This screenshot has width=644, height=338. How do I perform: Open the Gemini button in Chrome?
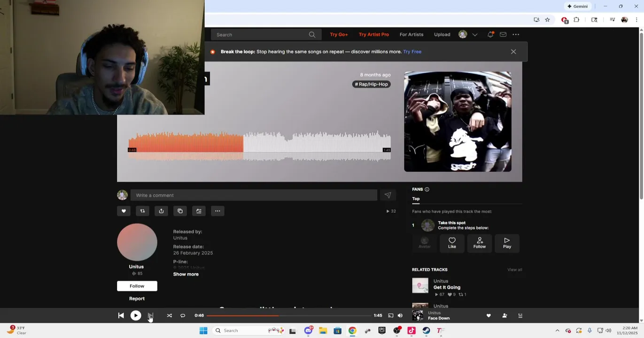pyautogui.click(x=578, y=6)
